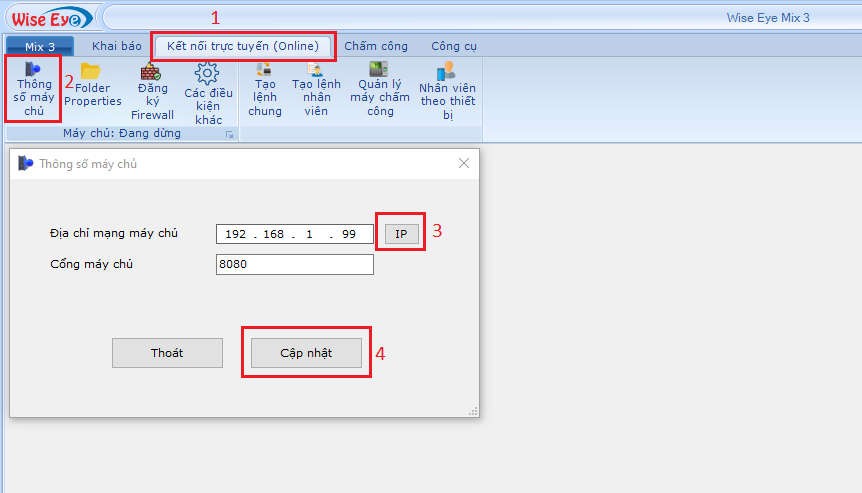862x493 pixels.
Task: Open the Khai báo ribbon tab
Action: click(x=116, y=46)
